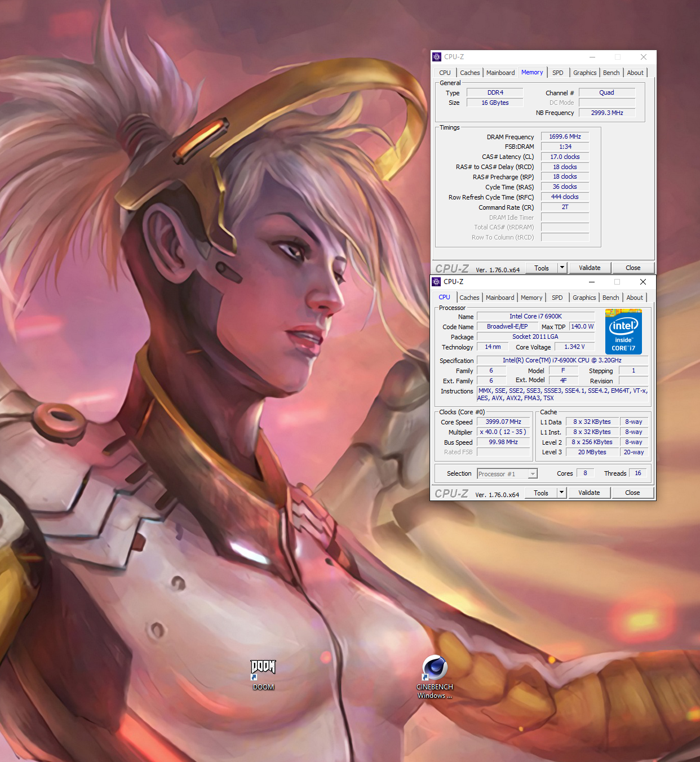The width and height of the screenshot is (700, 762).
Task: Open the DOOM desktop shortcut
Action: (x=263, y=674)
